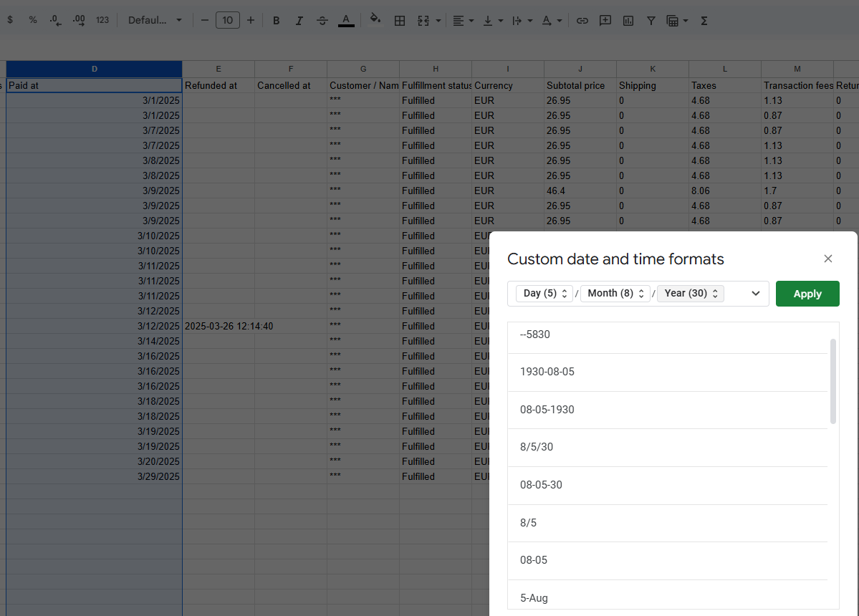Viewport: 859px width, 616px height.
Task: Select the 8/5 format option
Action: 667,523
